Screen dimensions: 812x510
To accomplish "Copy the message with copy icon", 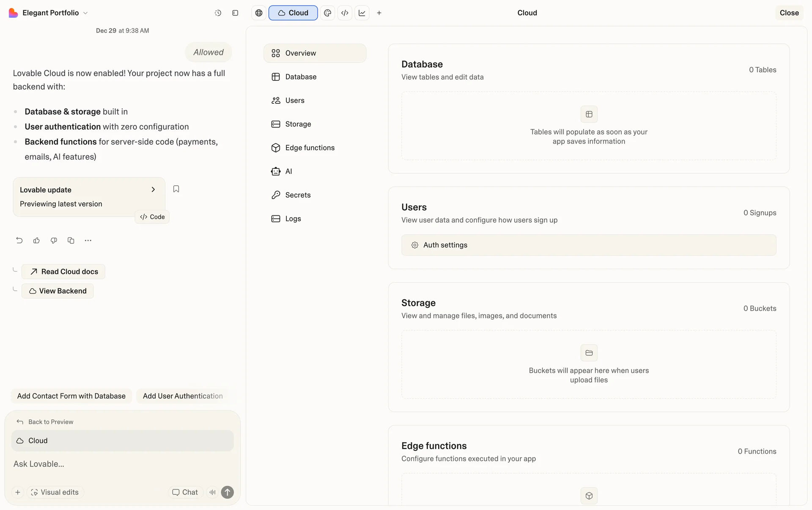I will point(71,240).
